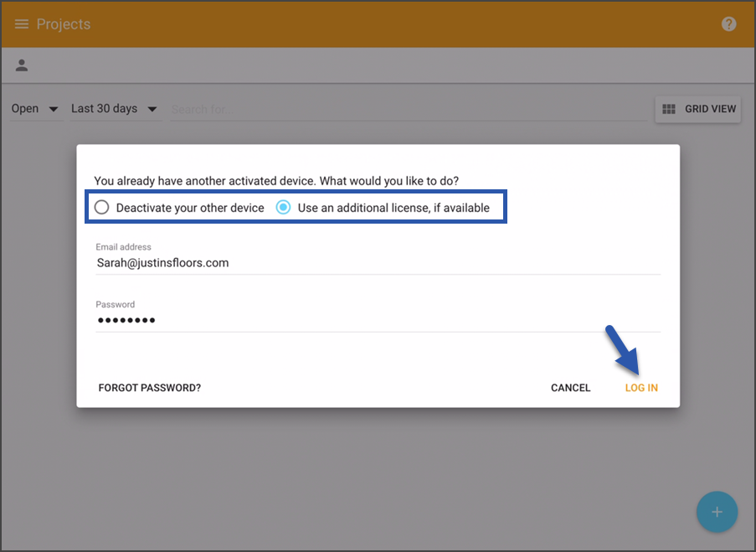Select Use an additional license option
756x552 pixels.
tap(283, 208)
